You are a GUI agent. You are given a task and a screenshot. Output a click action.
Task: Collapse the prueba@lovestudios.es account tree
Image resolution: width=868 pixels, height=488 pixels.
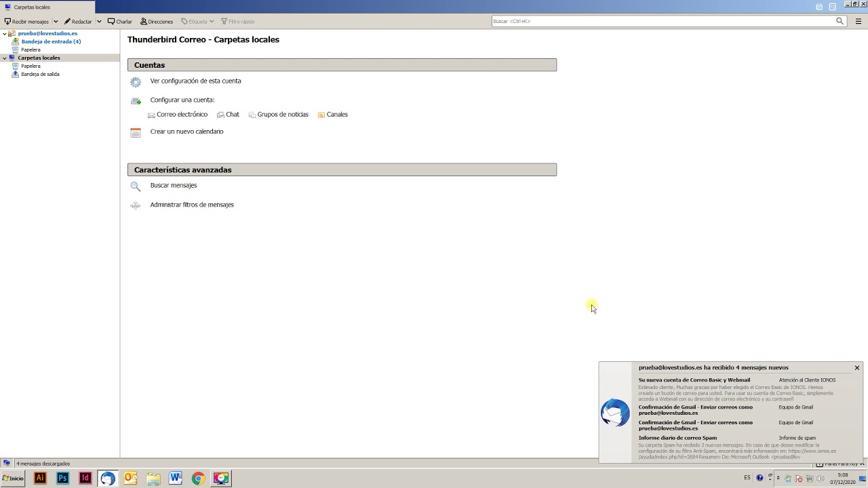[5, 33]
